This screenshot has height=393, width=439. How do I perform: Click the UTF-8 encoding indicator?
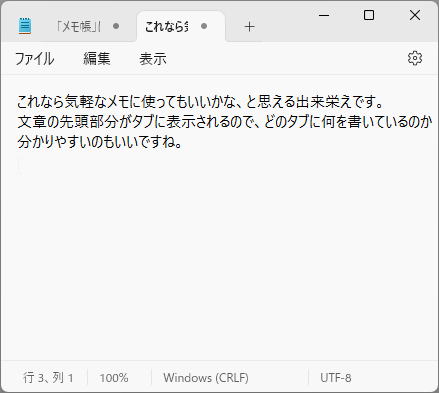click(x=336, y=378)
